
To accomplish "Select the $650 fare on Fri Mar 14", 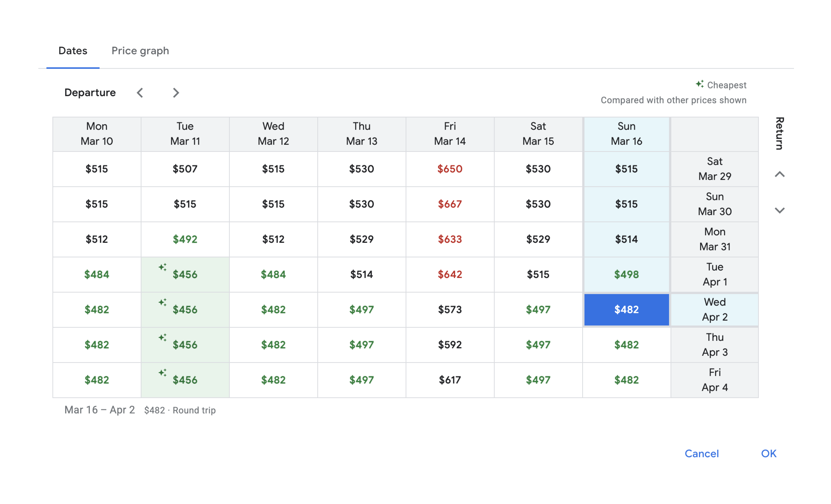I will point(450,169).
